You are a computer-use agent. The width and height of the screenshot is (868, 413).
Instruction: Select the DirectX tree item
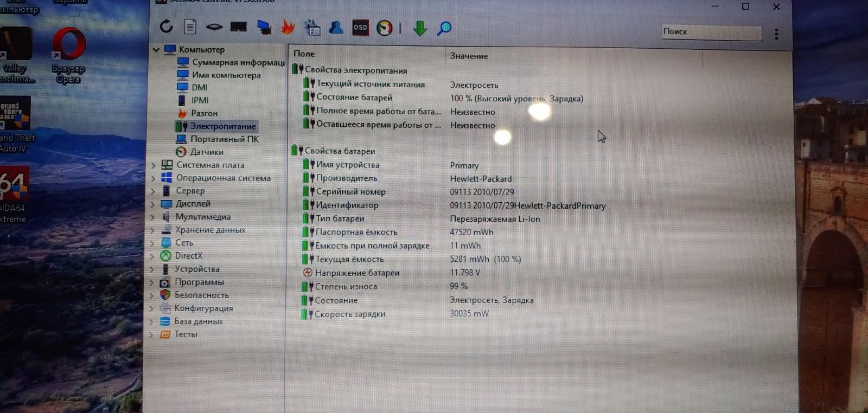(x=181, y=256)
